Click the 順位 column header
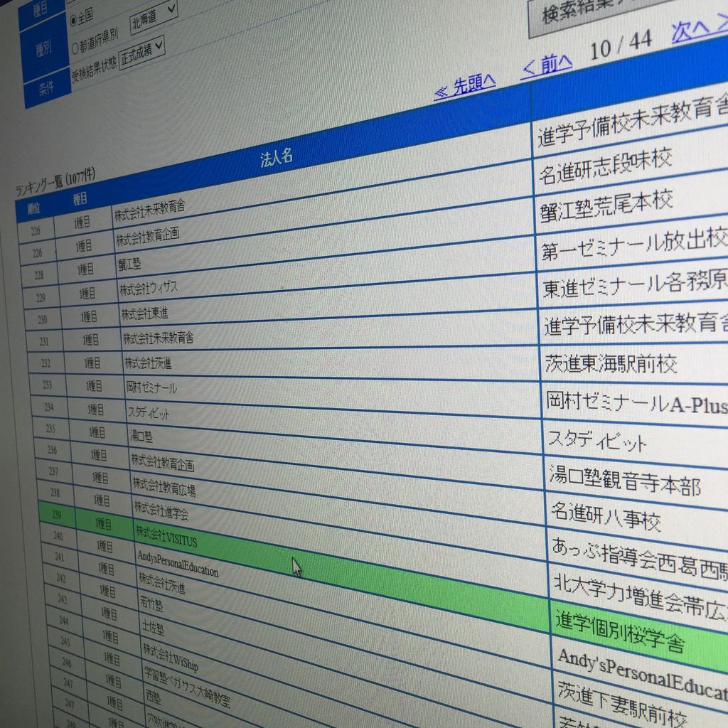The height and width of the screenshot is (728, 728). tap(33, 210)
